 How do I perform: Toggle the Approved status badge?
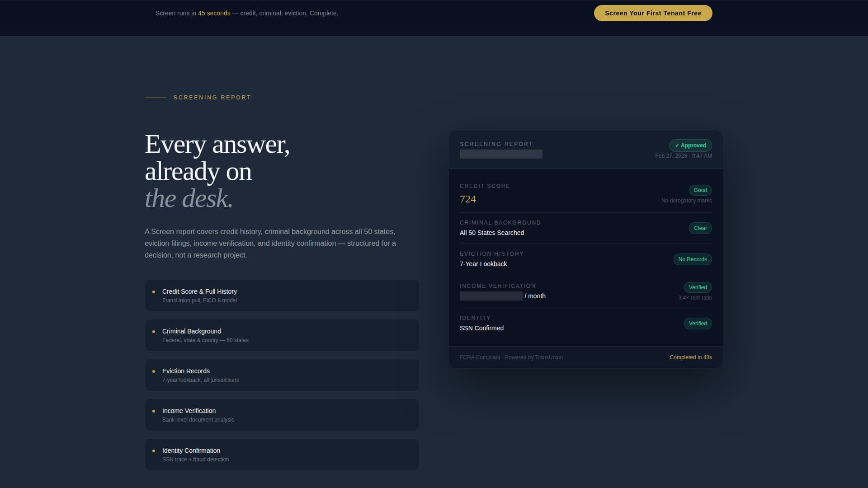tap(690, 145)
